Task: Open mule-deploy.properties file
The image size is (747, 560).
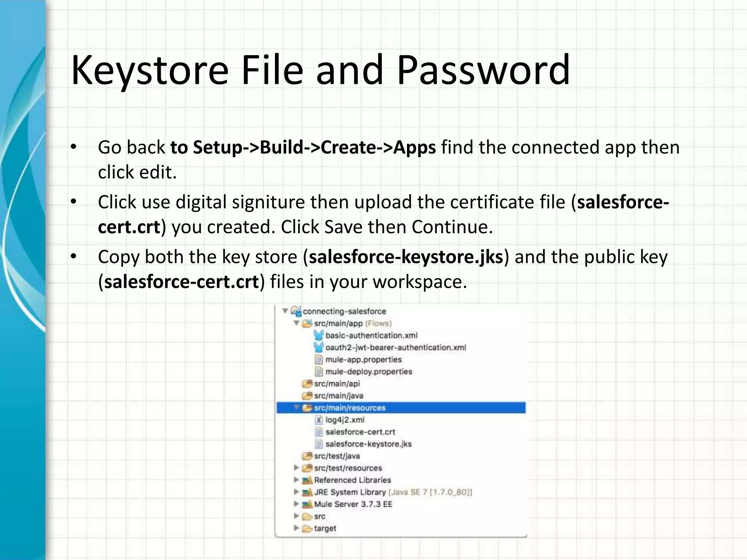Action: pos(369,372)
